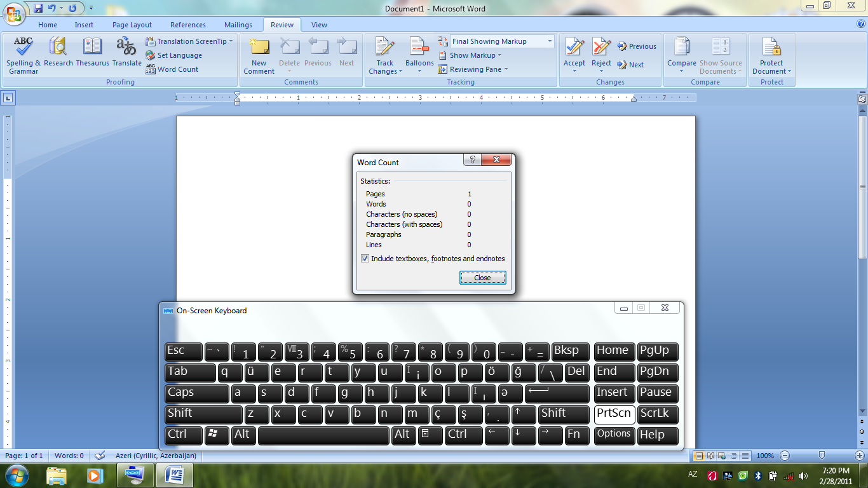Switch to Print Layout view in status bar
The width and height of the screenshot is (868, 488).
point(699,456)
